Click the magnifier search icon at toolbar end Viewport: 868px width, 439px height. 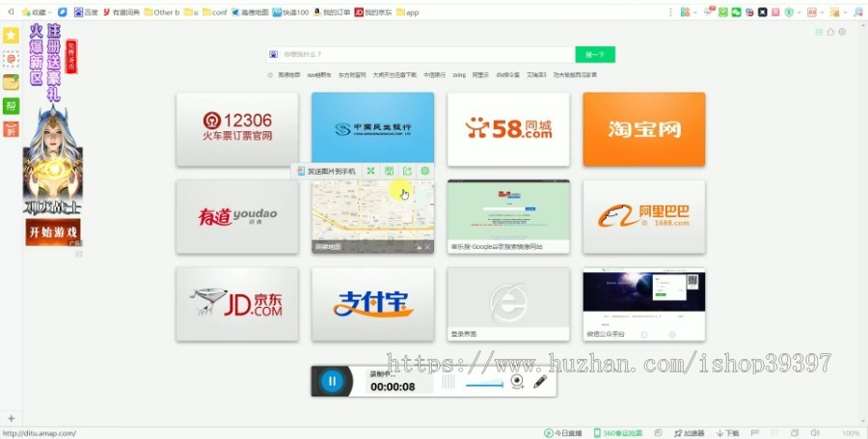click(x=858, y=13)
